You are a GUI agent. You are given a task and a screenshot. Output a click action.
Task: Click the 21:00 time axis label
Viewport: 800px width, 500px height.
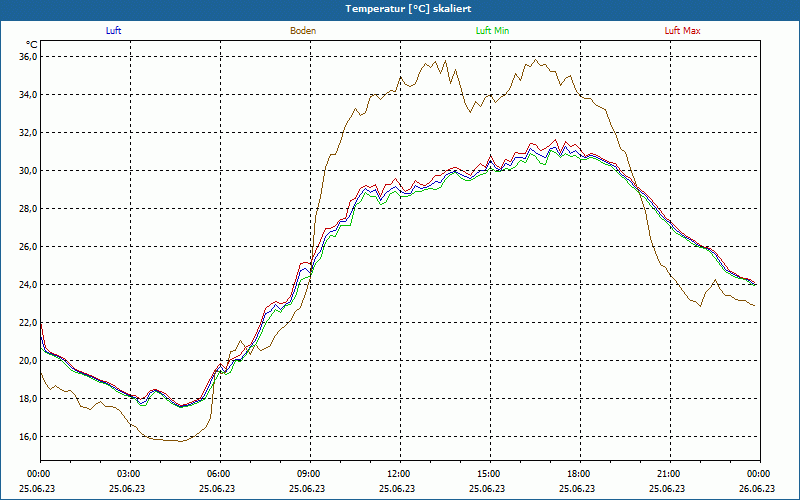coord(669,474)
